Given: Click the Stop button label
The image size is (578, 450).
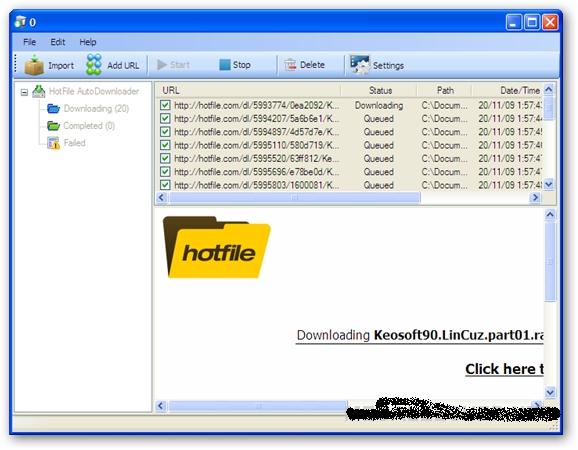Looking at the screenshot, I should (x=241, y=65).
